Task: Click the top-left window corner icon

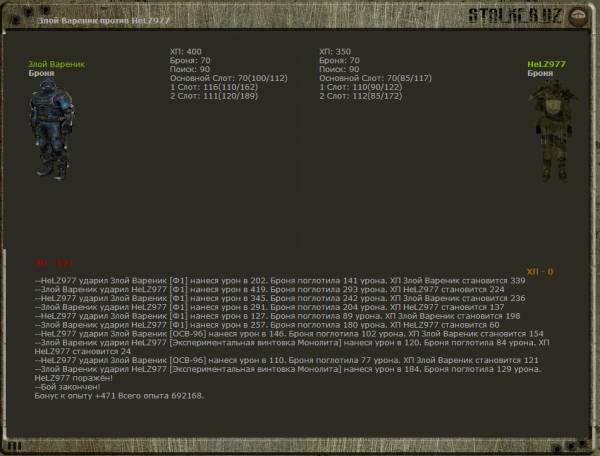Action: click(12, 15)
